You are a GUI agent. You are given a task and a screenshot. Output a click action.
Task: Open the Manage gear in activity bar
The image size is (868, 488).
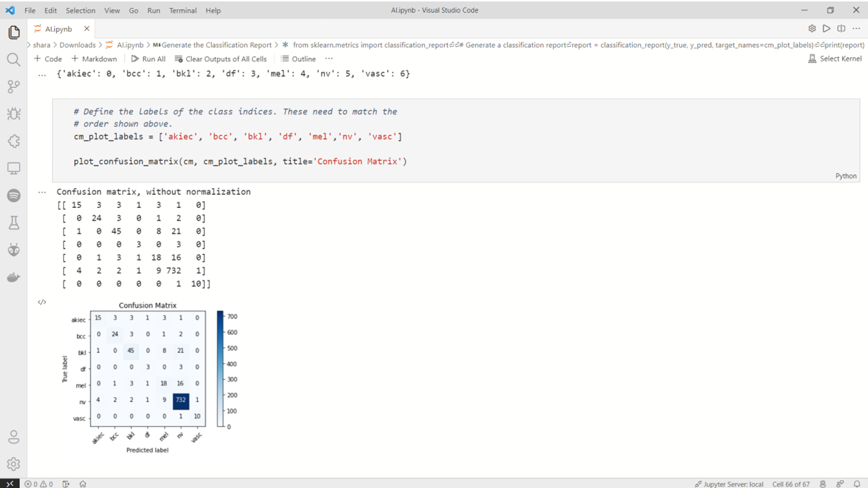[x=14, y=464]
